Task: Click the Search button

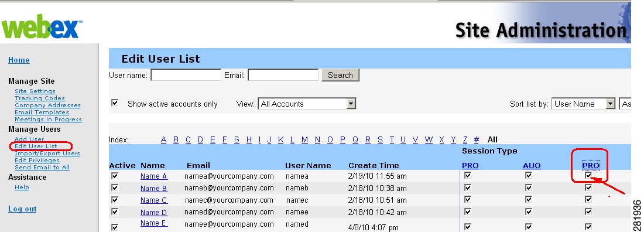Action: (x=340, y=75)
